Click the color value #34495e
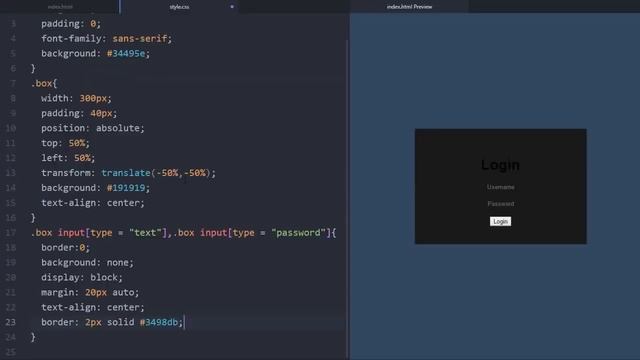Screen dimensions: 640x360 click(126, 53)
